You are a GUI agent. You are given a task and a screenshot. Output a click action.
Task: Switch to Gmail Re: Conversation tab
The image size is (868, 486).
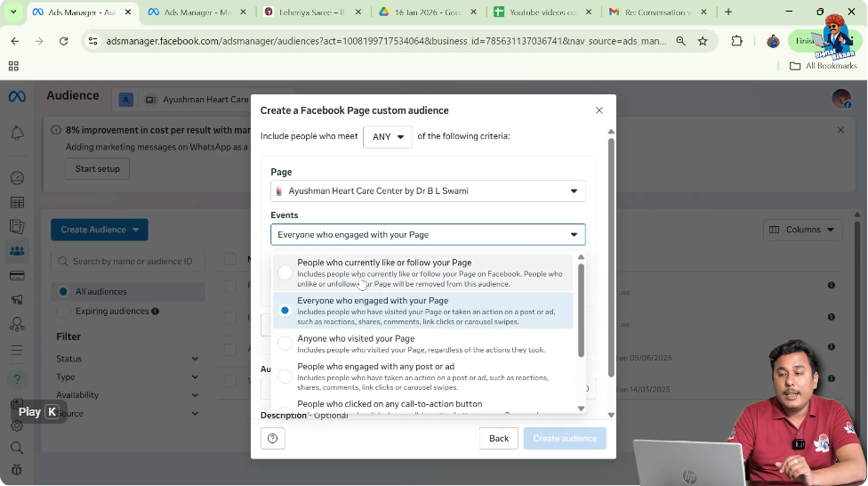tap(658, 12)
